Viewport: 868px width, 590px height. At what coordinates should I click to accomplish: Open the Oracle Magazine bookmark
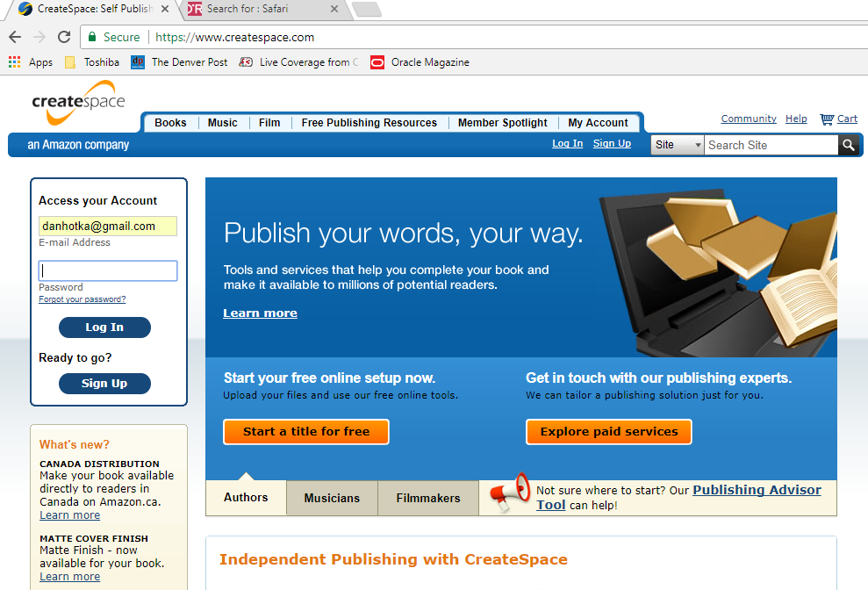click(x=420, y=62)
